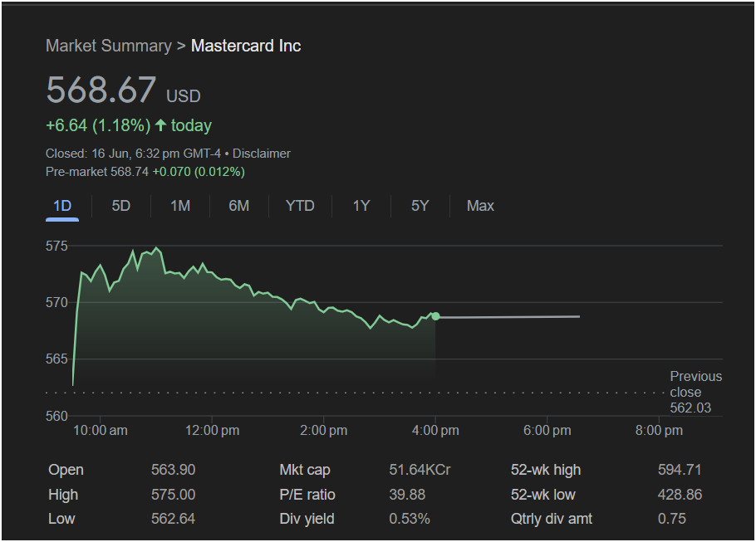The height and width of the screenshot is (542, 756).
Task: Click the 52-wk low label
Action: (542, 495)
